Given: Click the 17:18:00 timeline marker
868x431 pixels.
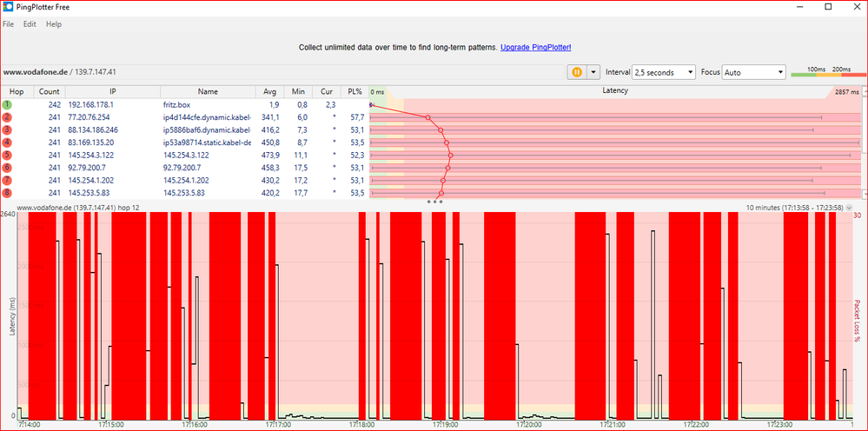Looking at the screenshot, I should [362, 425].
